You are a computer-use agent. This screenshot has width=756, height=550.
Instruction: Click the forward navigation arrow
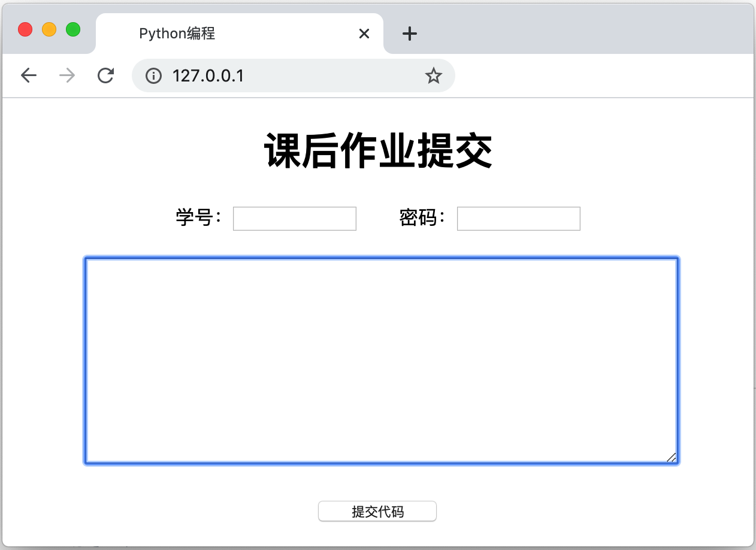(67, 75)
